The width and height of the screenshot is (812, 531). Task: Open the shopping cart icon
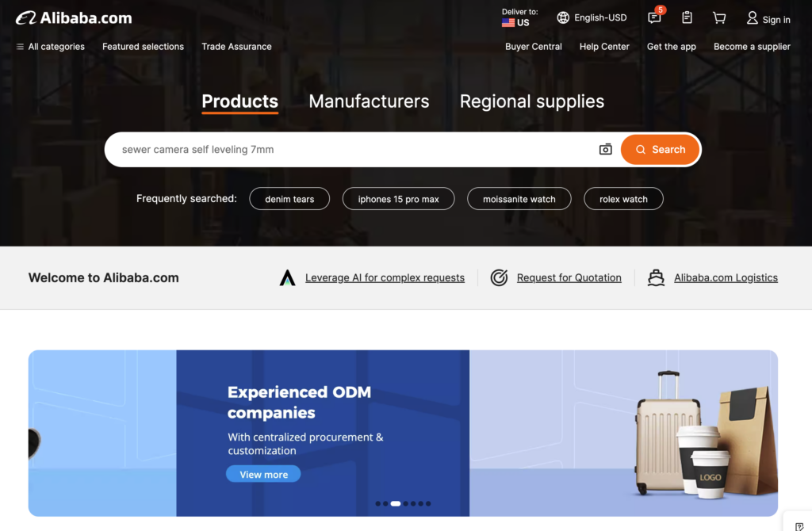[x=718, y=18]
